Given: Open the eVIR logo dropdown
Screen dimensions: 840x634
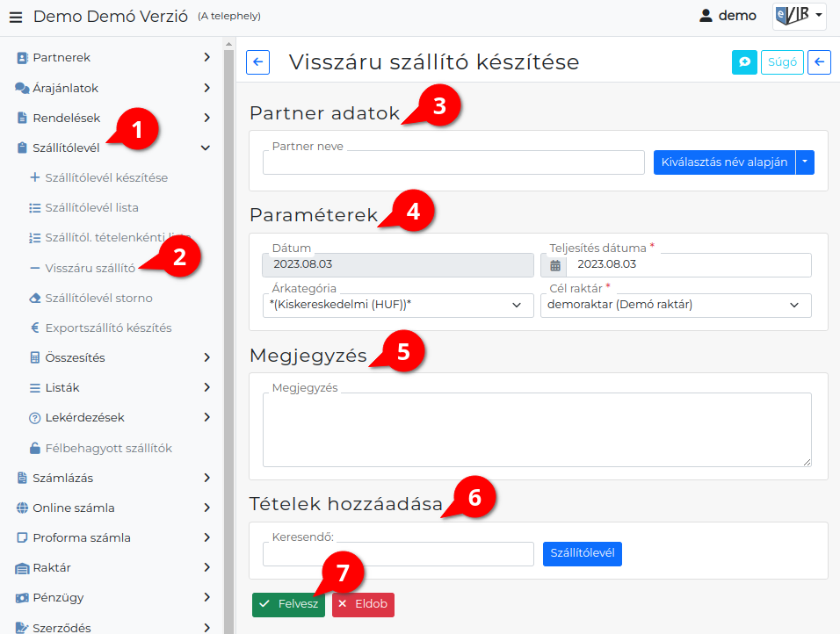Looking at the screenshot, I should [x=799, y=16].
